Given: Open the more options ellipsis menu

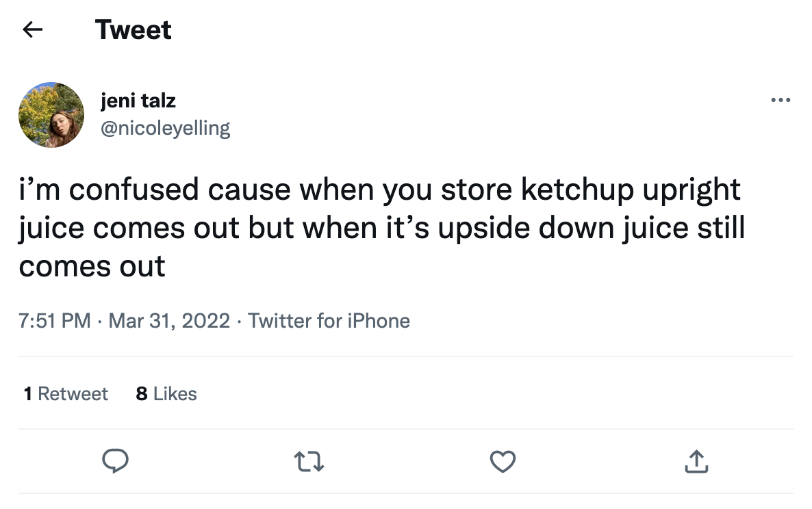Looking at the screenshot, I should point(780,101).
